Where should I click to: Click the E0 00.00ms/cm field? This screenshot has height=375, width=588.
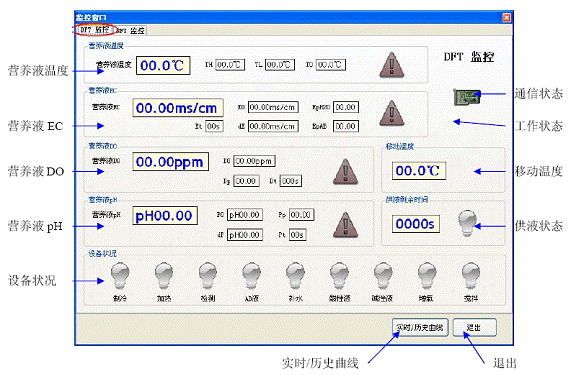pos(273,107)
